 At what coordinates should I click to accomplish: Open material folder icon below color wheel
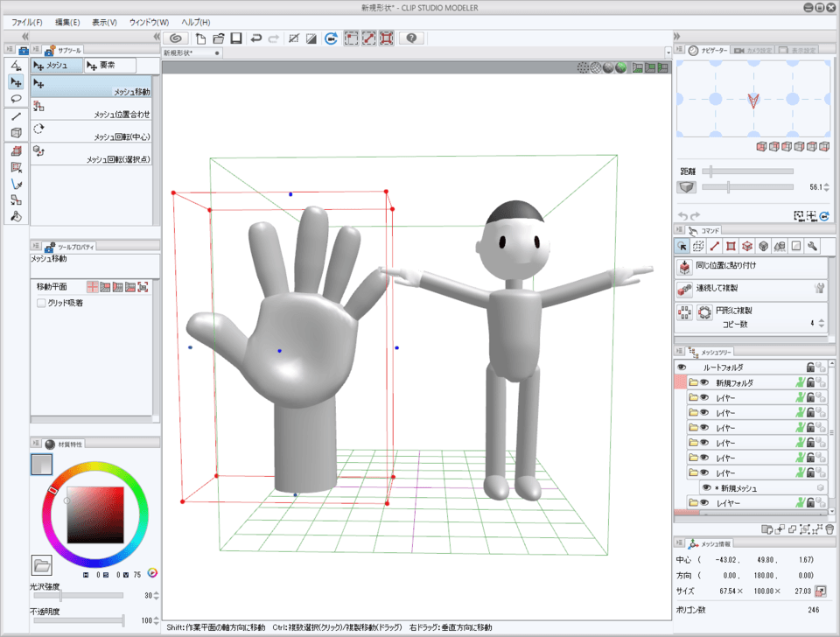(x=41, y=565)
